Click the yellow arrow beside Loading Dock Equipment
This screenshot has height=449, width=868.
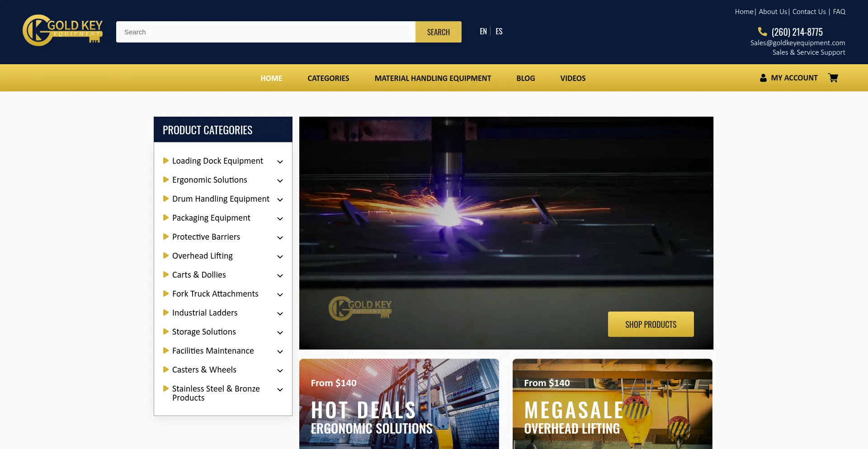click(x=165, y=161)
